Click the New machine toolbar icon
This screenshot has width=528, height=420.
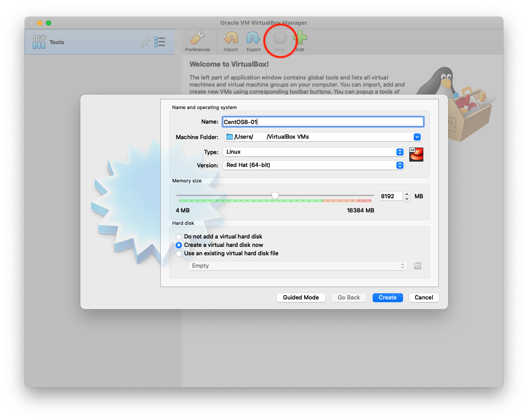coord(279,42)
